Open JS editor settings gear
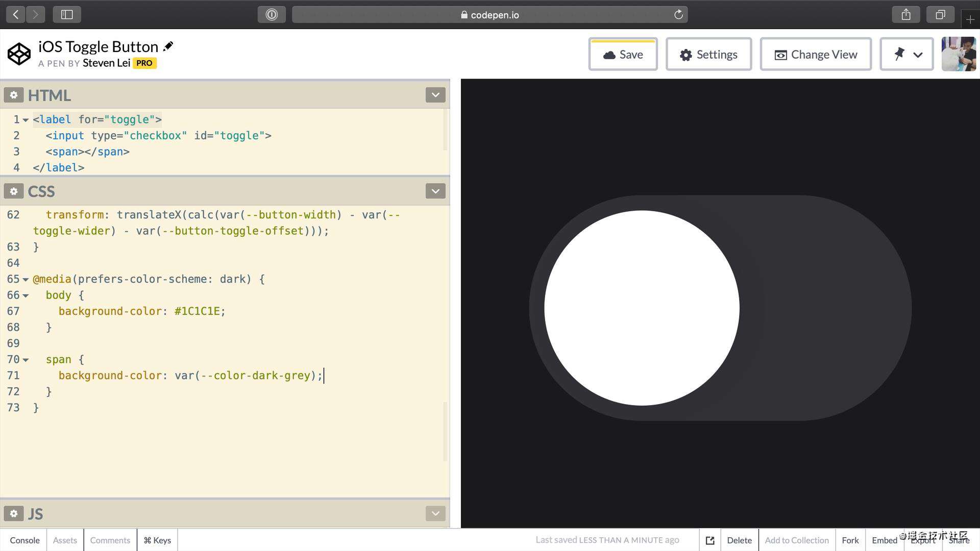 [14, 513]
